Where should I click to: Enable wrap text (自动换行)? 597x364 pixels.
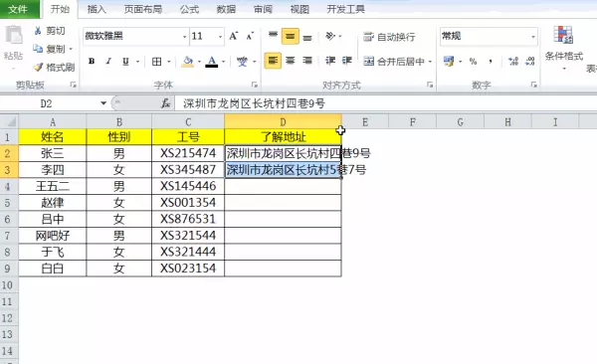(389, 37)
